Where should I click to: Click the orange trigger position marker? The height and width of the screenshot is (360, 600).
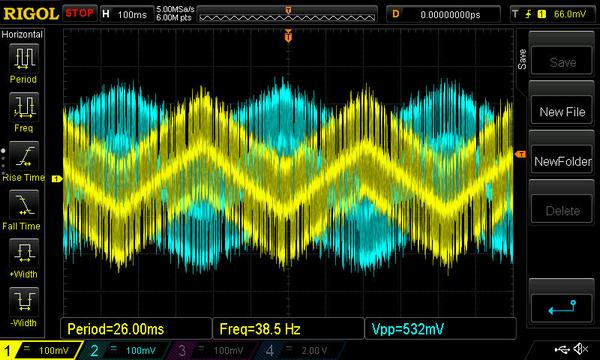point(288,36)
